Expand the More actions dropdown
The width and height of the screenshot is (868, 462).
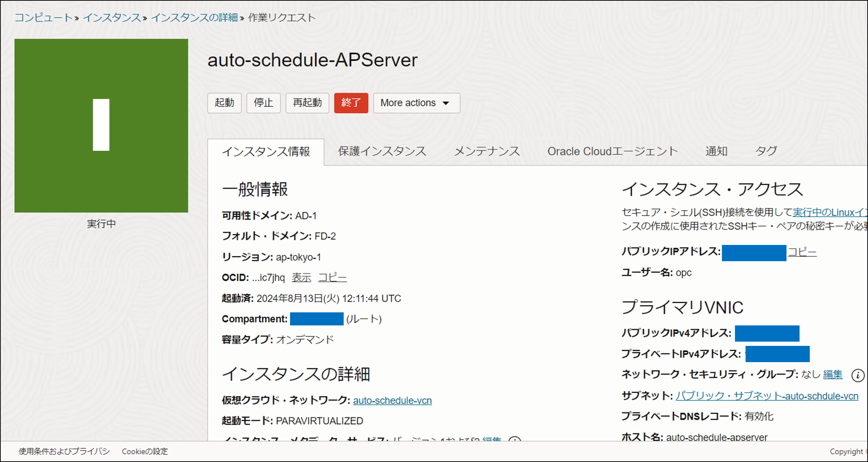point(416,103)
